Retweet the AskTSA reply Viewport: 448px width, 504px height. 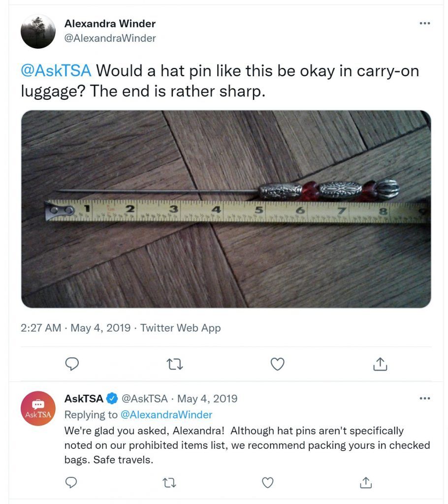click(x=169, y=483)
